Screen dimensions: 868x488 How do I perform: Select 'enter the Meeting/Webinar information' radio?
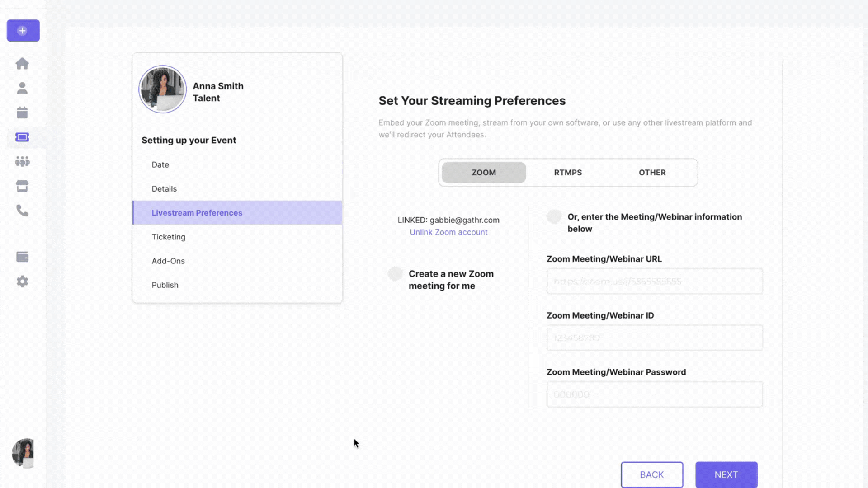(554, 217)
